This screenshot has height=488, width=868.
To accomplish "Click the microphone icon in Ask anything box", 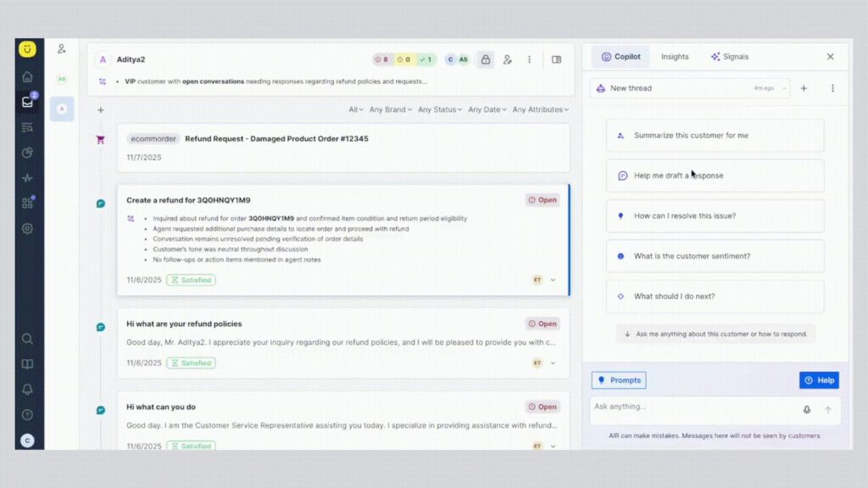I will 807,409.
